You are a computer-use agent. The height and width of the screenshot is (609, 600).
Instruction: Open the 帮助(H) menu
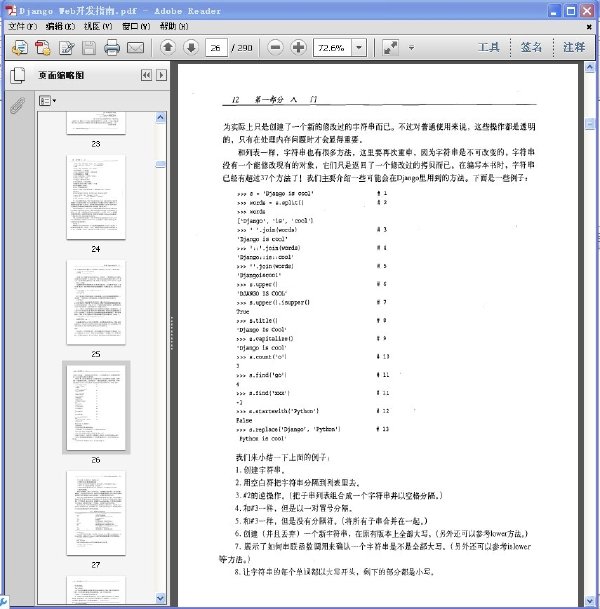(174, 26)
